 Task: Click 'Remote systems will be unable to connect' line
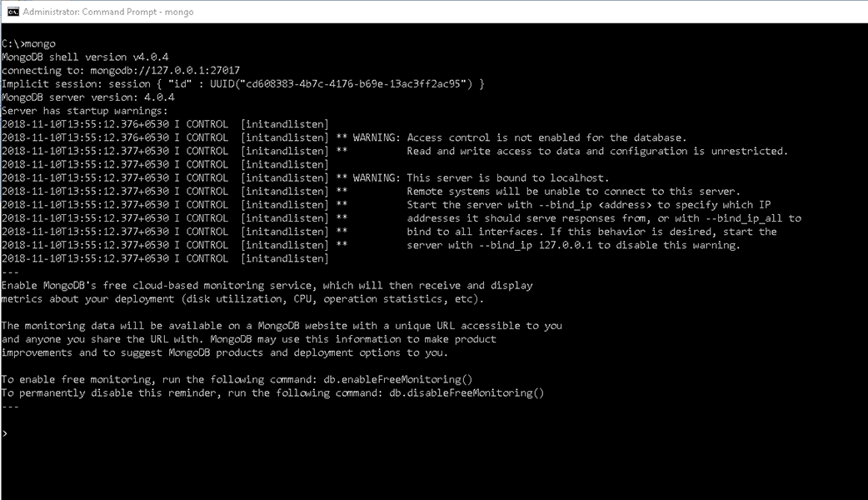pos(573,192)
